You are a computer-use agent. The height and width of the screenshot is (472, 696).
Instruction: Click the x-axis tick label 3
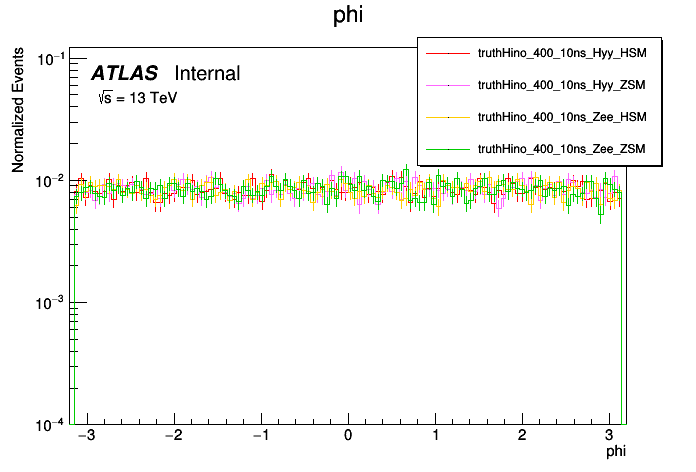[609, 436]
